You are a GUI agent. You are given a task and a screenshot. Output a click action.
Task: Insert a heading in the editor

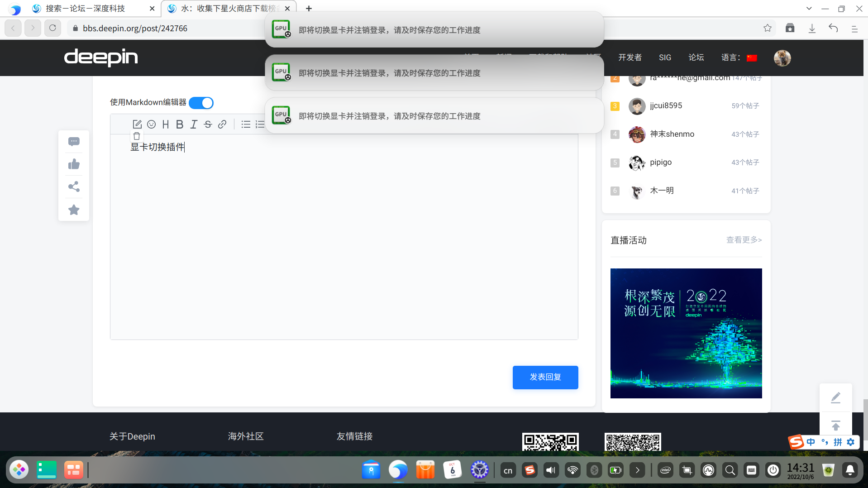pyautogui.click(x=165, y=124)
